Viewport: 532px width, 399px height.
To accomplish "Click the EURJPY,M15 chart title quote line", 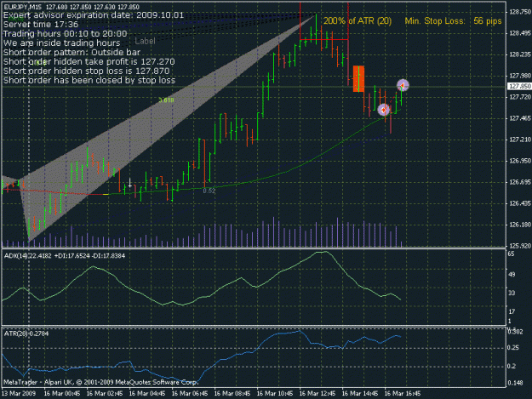I will click(72, 7).
